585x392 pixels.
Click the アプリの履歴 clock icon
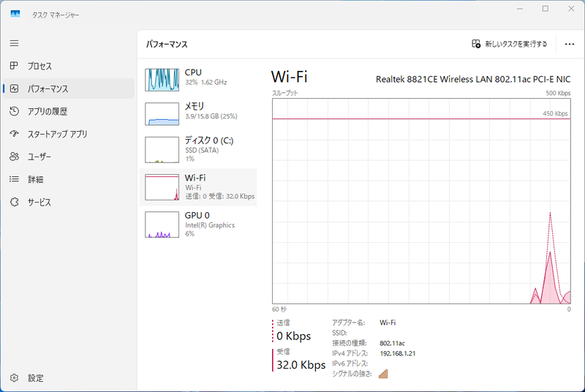(x=14, y=111)
